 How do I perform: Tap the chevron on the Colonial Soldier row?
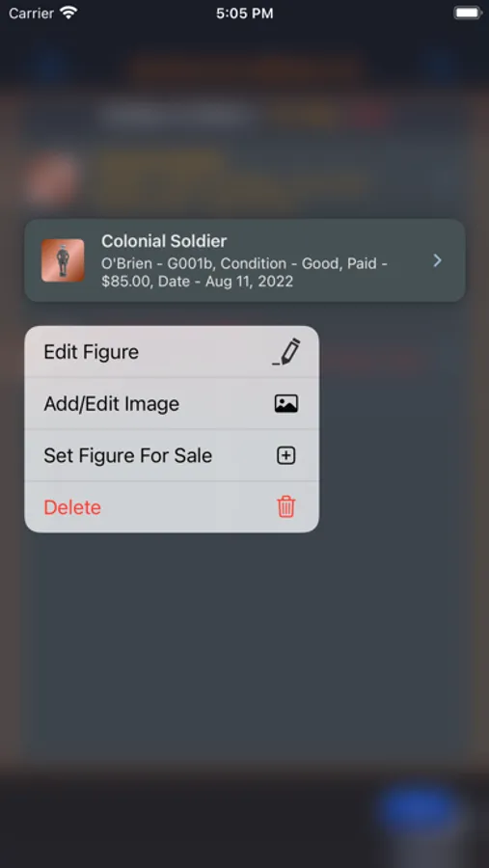click(438, 260)
